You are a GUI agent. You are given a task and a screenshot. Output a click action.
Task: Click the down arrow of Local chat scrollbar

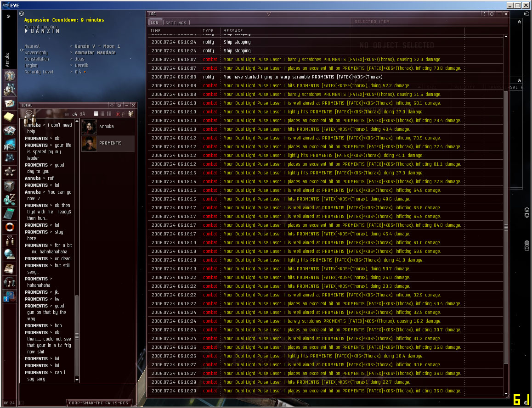click(x=77, y=380)
